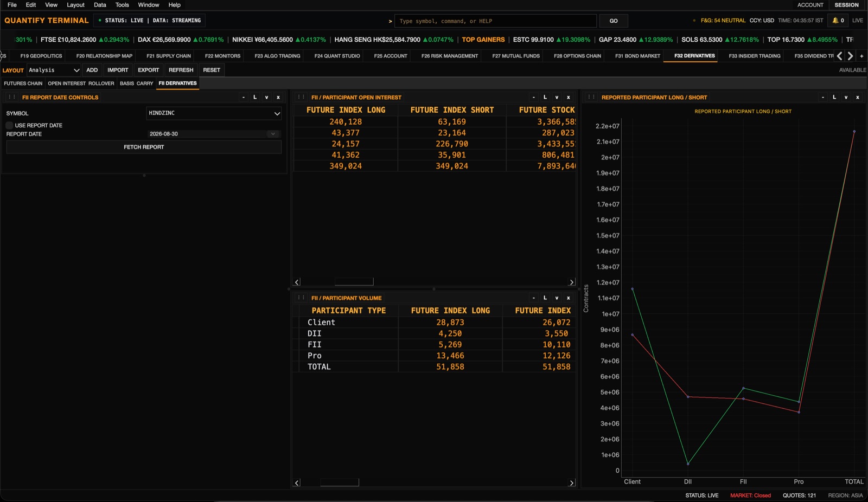Click Participant Type column header
868x502 pixels.
(348, 311)
